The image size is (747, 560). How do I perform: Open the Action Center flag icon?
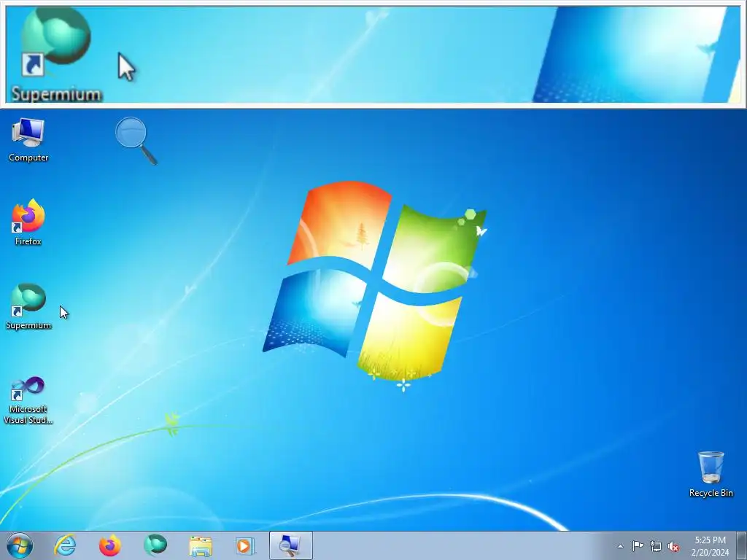pos(638,546)
